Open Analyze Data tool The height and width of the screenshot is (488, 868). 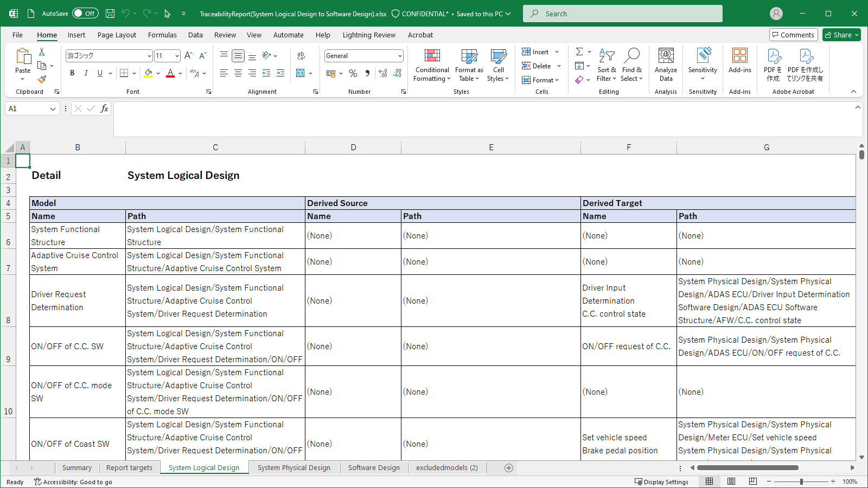pyautogui.click(x=666, y=64)
